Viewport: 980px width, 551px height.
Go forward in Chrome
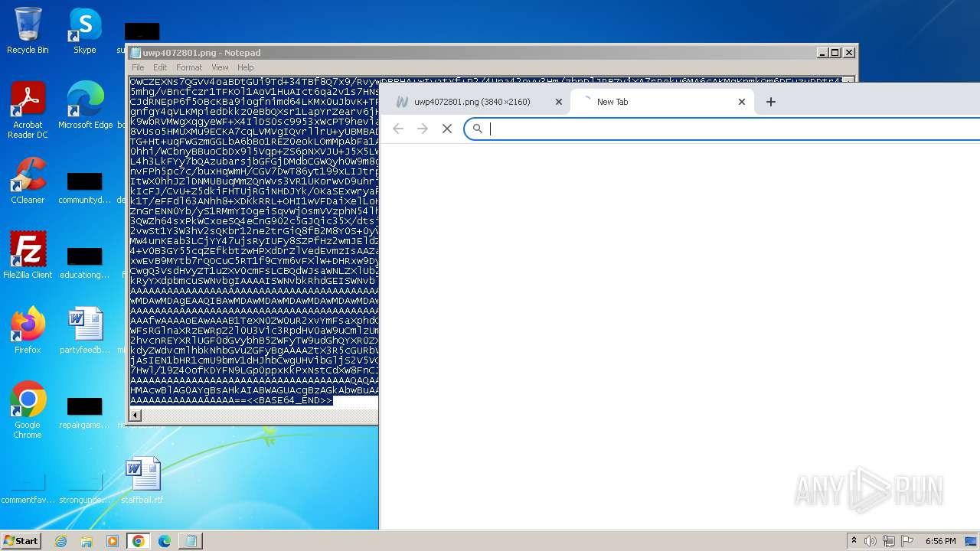(423, 129)
